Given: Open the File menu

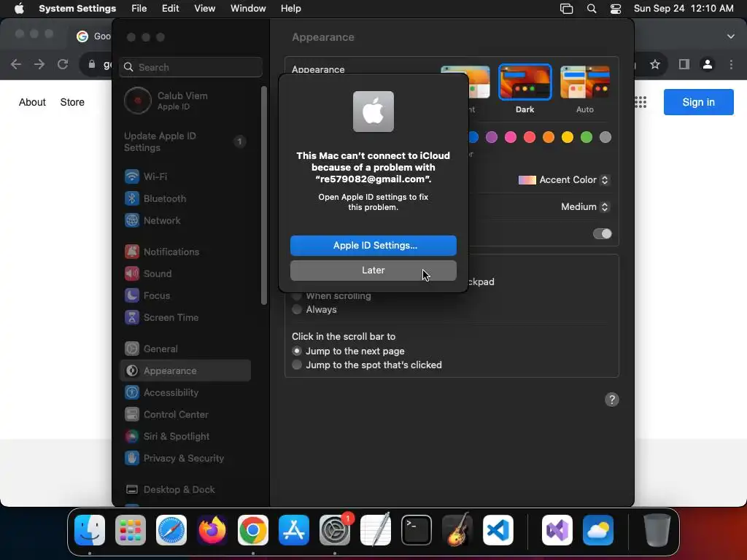Looking at the screenshot, I should 139,9.
